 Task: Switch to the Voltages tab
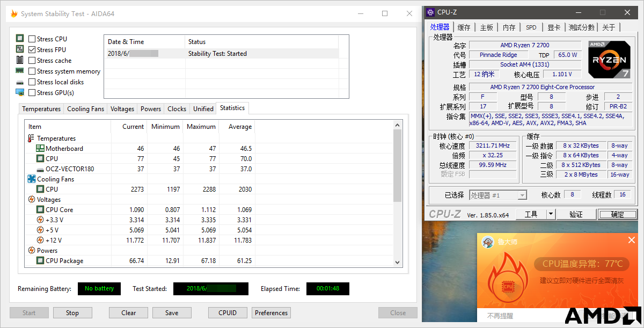pos(122,108)
